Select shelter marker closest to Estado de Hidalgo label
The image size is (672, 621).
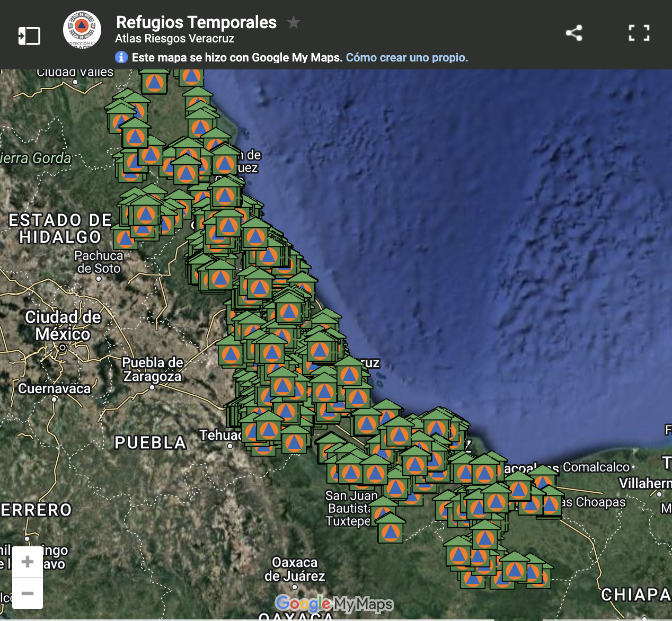click(x=125, y=238)
